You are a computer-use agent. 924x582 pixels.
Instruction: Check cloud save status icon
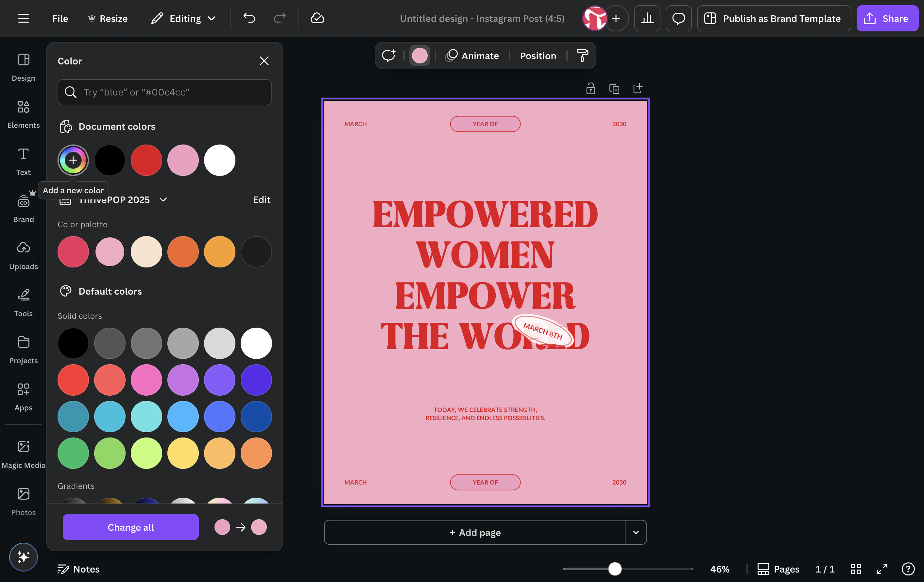pos(317,18)
